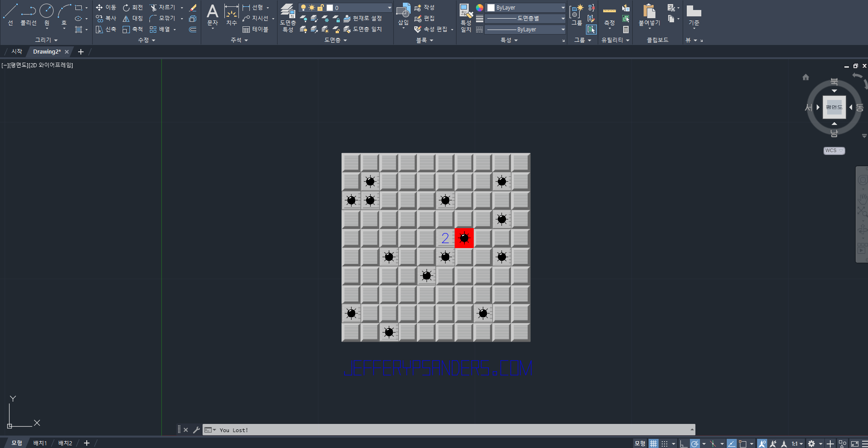Toggle polar tracking in status bar
Image resolution: width=868 pixels, height=448 pixels.
click(695, 443)
